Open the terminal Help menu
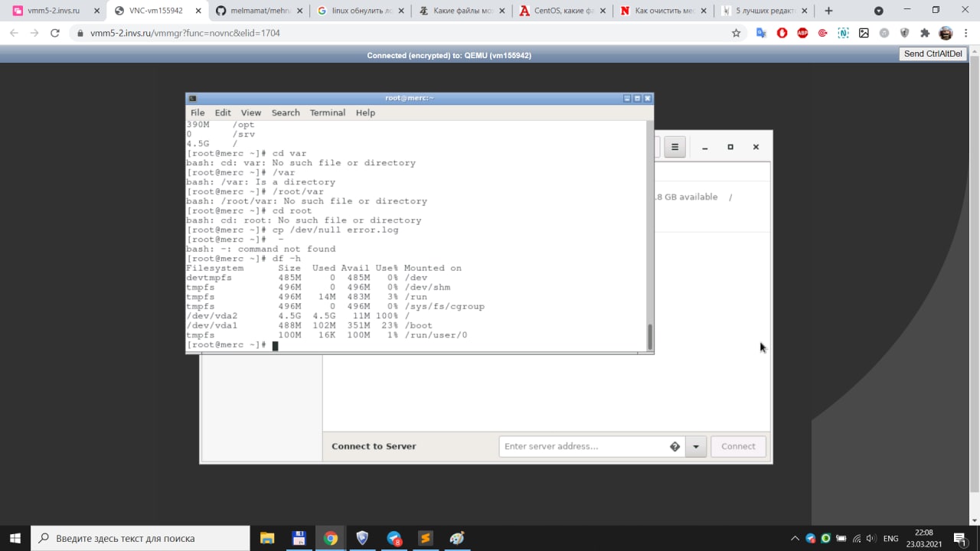Image resolution: width=980 pixels, height=551 pixels. (365, 112)
